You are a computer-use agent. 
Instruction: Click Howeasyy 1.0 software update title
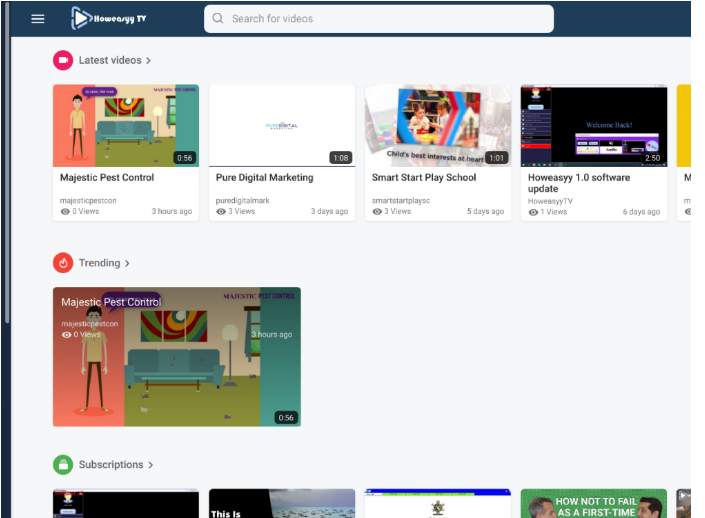coord(579,183)
